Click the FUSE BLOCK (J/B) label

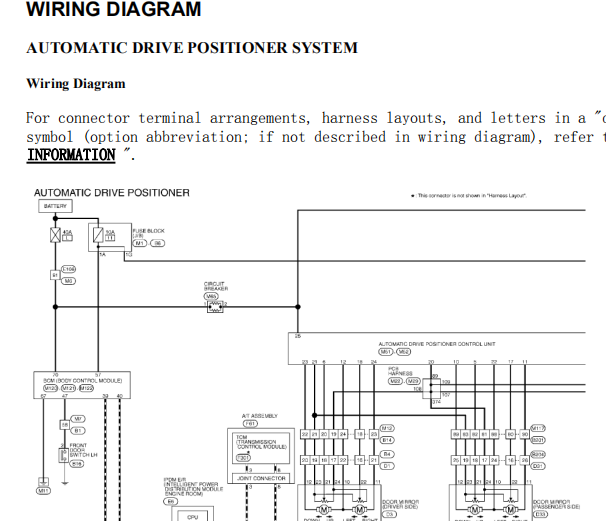point(148,233)
